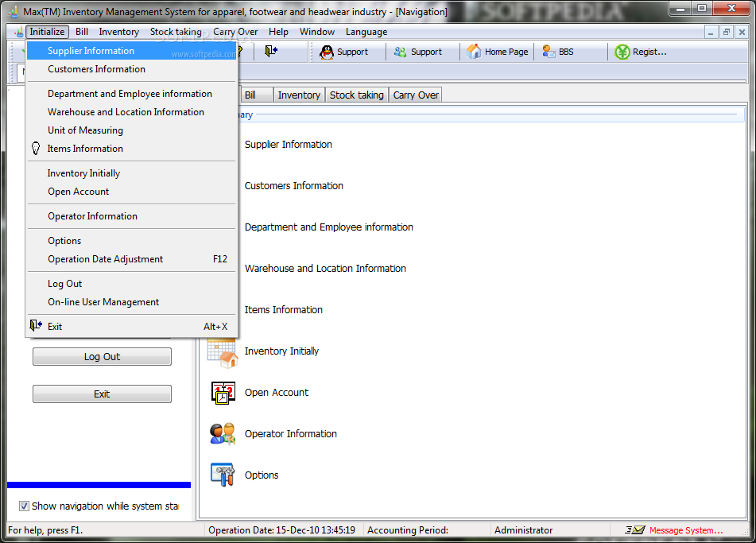Open the Help menu
This screenshot has height=543, width=756.
click(x=279, y=32)
